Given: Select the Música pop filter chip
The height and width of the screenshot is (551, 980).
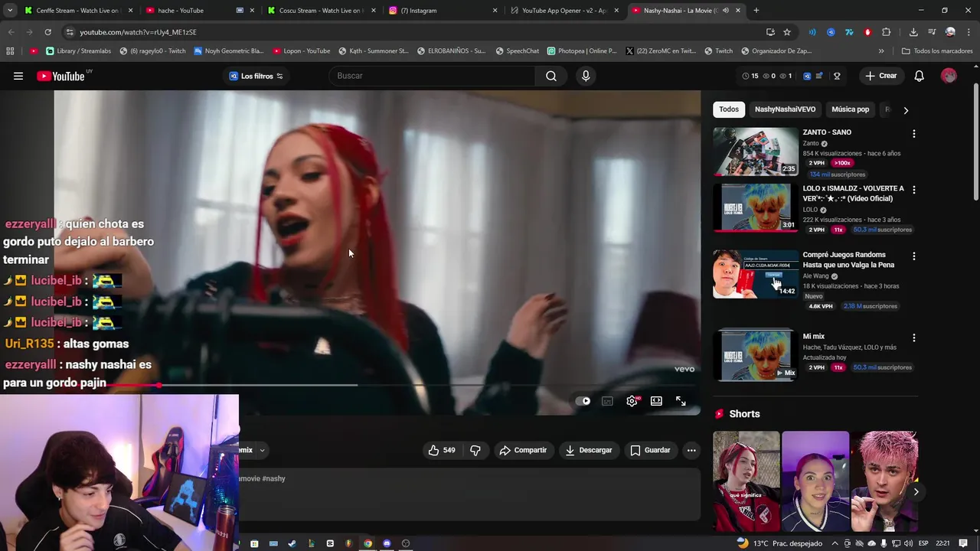Looking at the screenshot, I should pos(850,109).
